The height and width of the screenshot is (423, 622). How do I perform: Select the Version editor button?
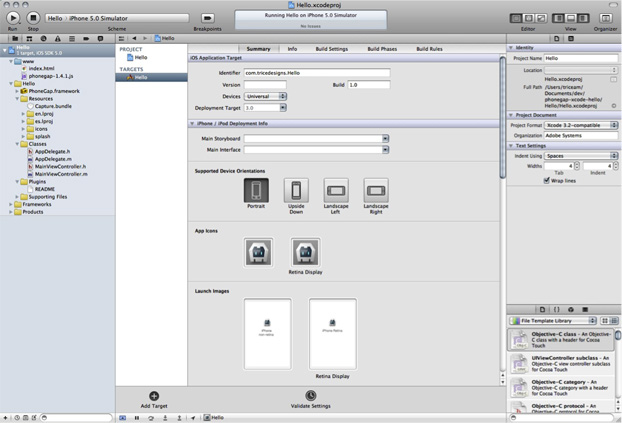pos(541,18)
